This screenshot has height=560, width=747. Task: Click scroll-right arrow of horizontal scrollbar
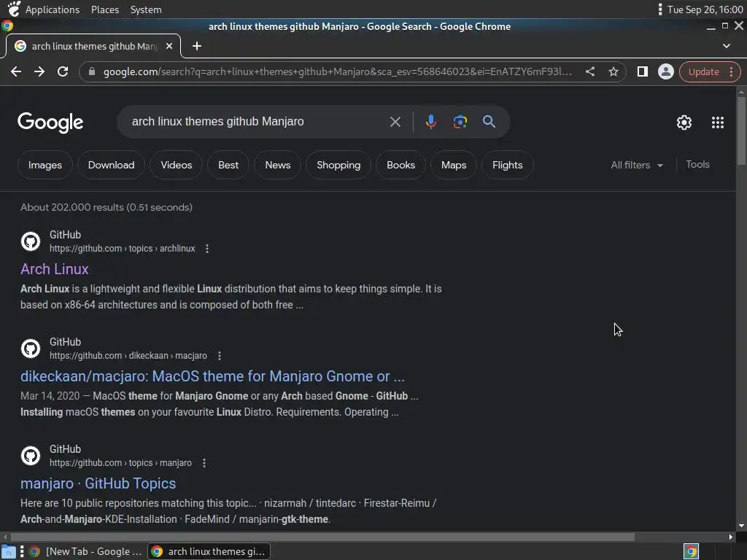point(731,537)
